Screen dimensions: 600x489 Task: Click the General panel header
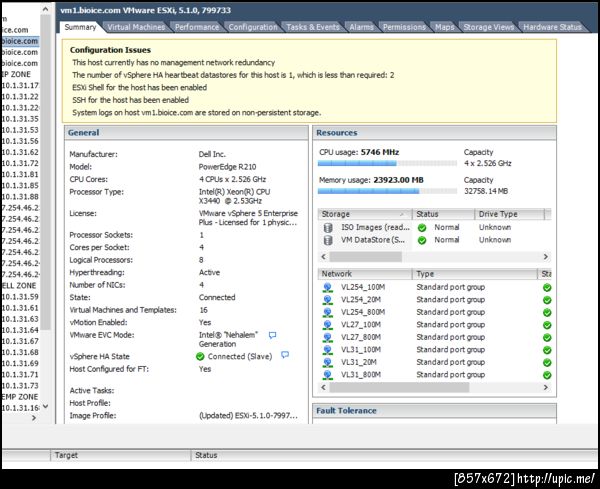click(186, 133)
